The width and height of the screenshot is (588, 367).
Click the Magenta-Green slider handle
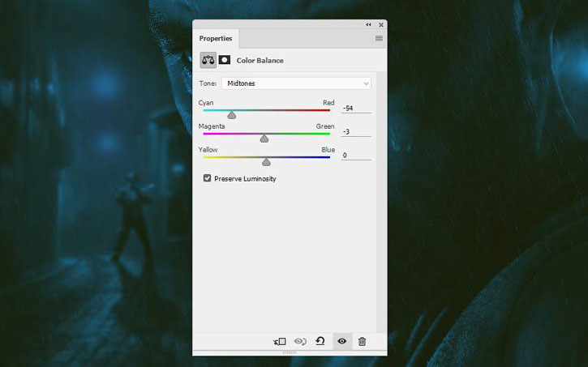click(x=264, y=139)
